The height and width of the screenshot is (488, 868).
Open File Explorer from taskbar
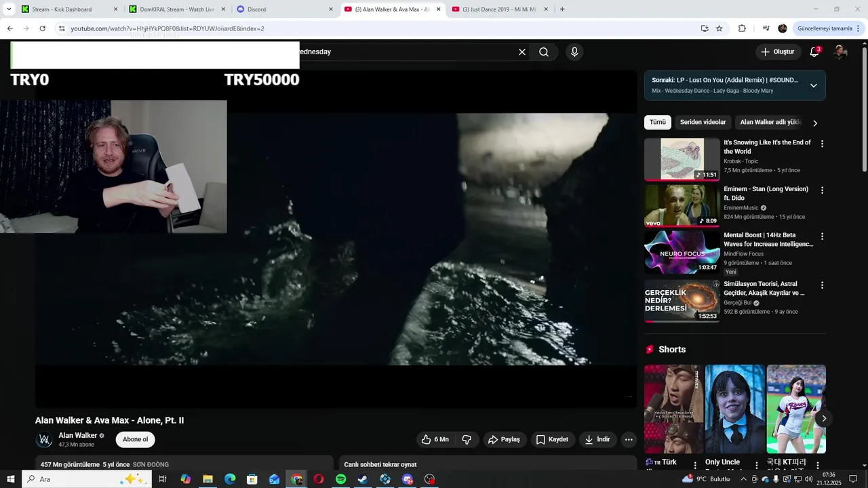pyautogui.click(x=208, y=479)
